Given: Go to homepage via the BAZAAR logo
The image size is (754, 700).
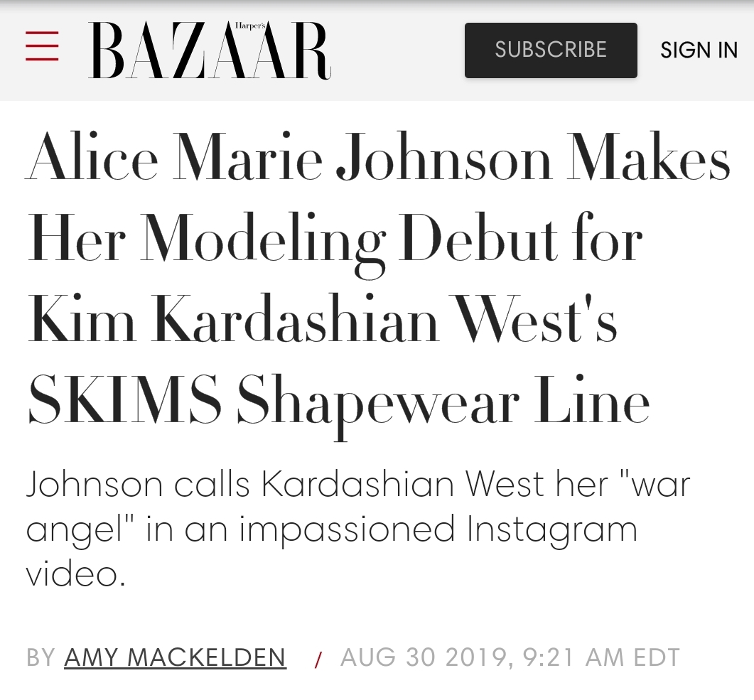Looking at the screenshot, I should (x=210, y=50).
